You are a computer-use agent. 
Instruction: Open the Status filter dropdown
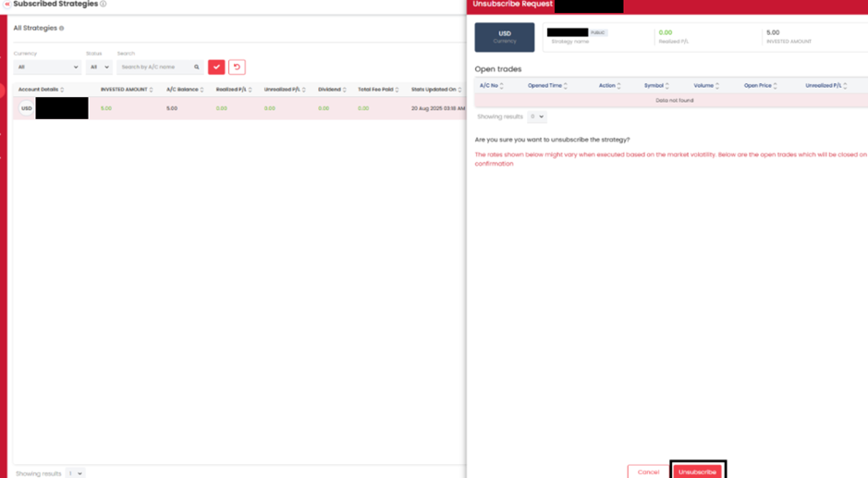(x=98, y=67)
